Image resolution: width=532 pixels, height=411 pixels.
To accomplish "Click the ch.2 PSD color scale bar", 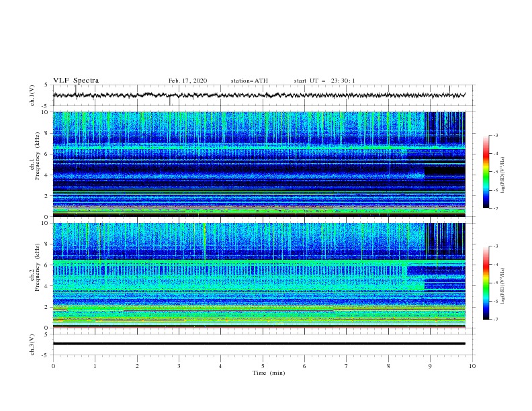I will (486, 283).
